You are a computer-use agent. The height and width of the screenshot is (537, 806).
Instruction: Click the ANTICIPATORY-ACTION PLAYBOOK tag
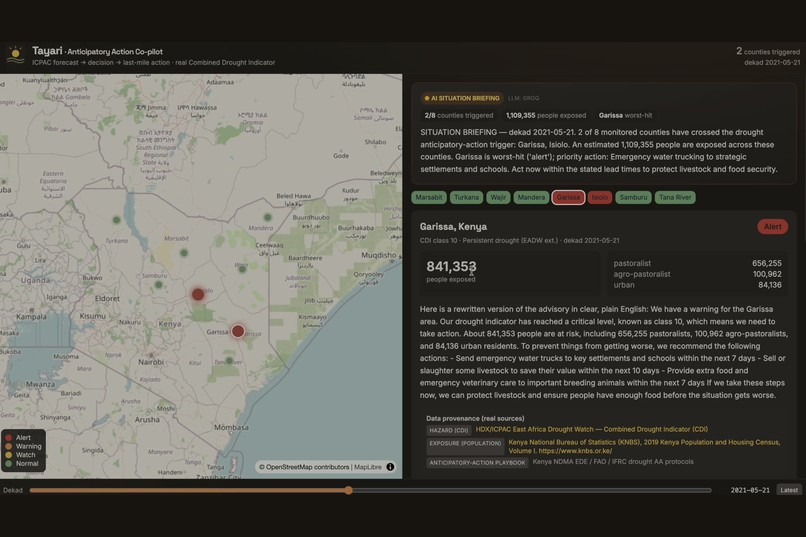pos(477,462)
